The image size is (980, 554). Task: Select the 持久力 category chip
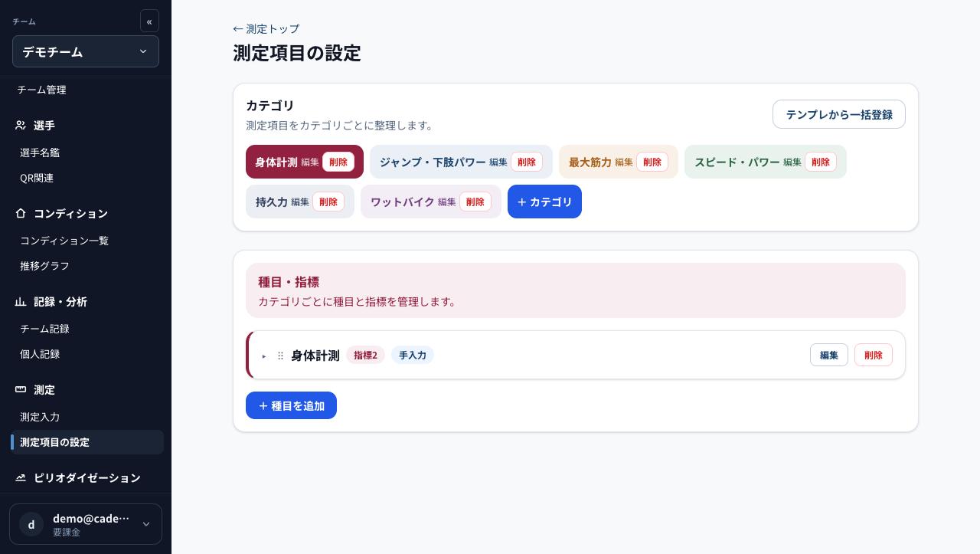[x=272, y=202]
